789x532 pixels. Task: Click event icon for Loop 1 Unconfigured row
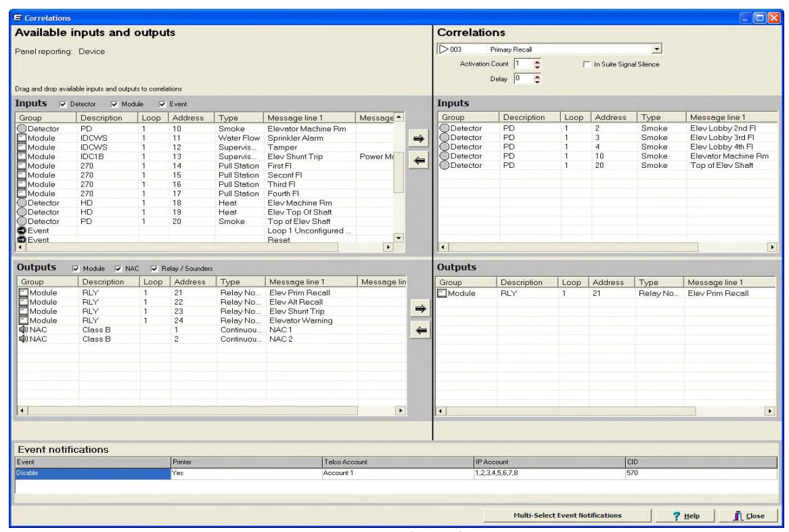click(22, 231)
